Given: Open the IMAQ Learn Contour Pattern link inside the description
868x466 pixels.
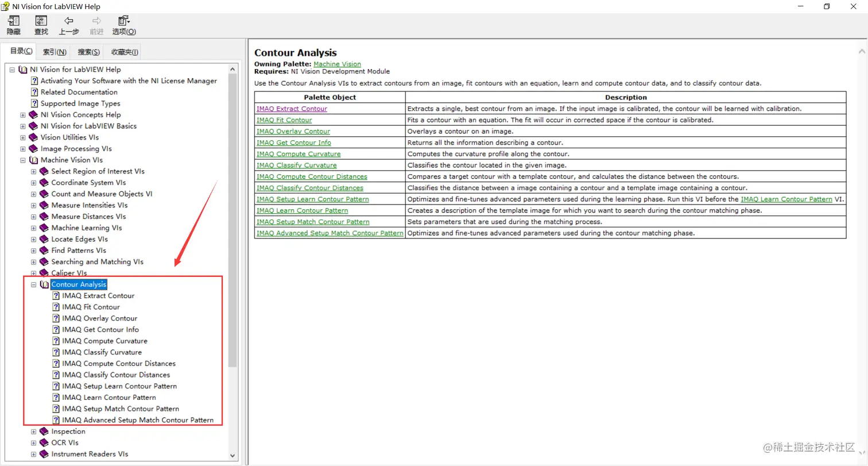Looking at the screenshot, I should pos(786,199).
